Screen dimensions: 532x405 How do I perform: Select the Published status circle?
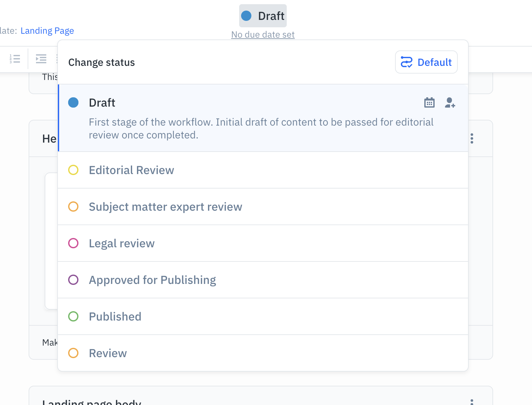point(73,316)
